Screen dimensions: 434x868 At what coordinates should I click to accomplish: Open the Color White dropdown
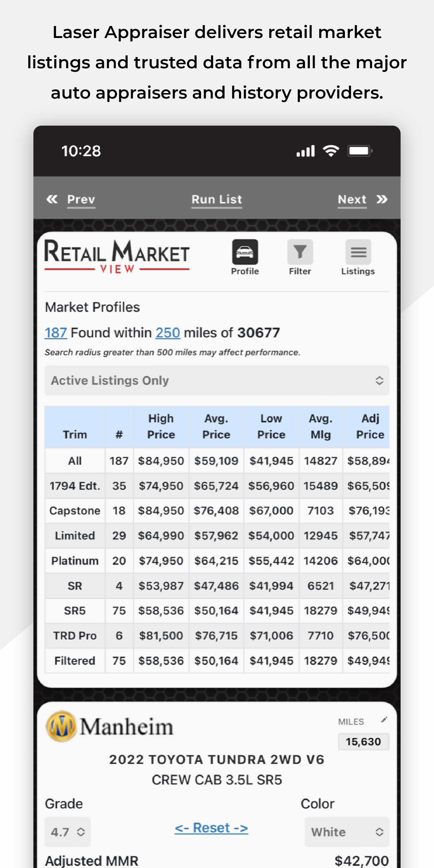tap(347, 832)
